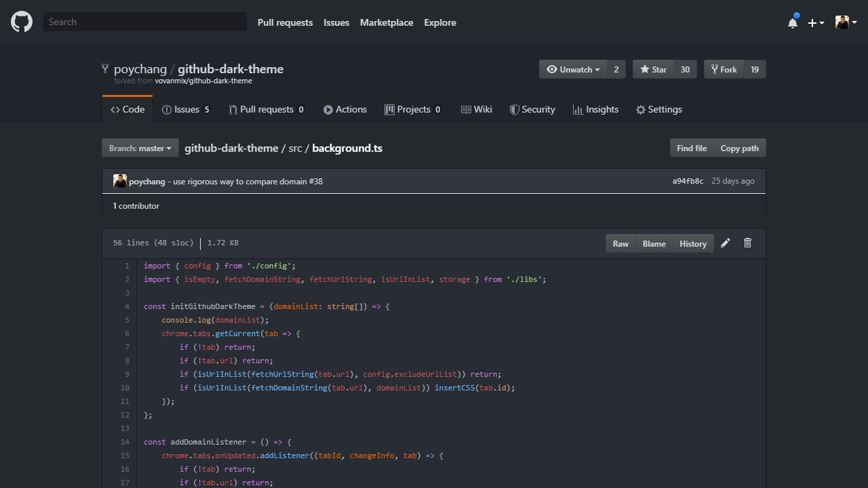Expand the Branch: master selector
Image resolution: width=868 pixels, height=488 pixels.
pyautogui.click(x=140, y=148)
